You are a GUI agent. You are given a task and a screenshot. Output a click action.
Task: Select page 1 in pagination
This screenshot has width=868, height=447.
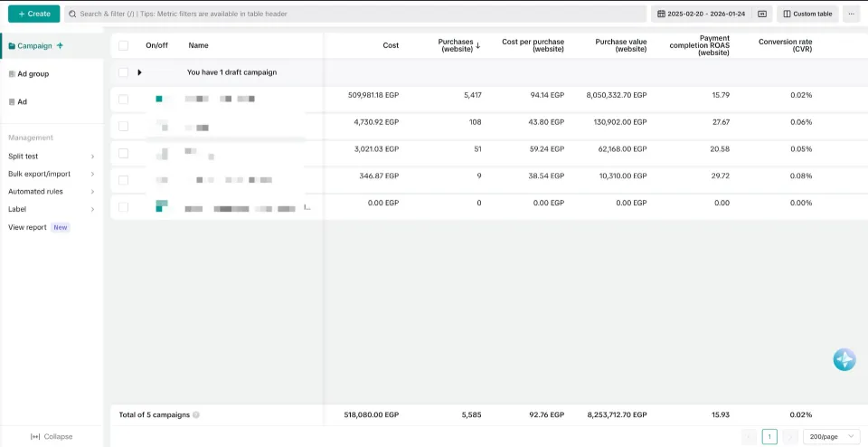pyautogui.click(x=769, y=436)
